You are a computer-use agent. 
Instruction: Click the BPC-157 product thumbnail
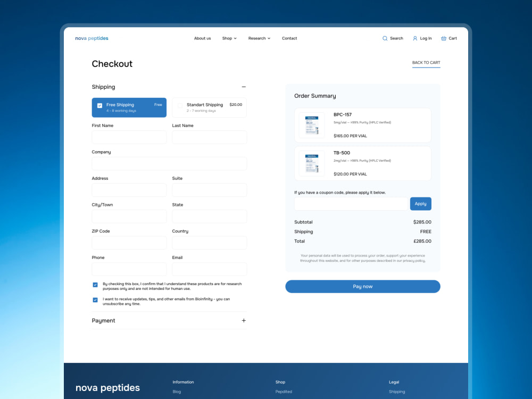(312, 125)
